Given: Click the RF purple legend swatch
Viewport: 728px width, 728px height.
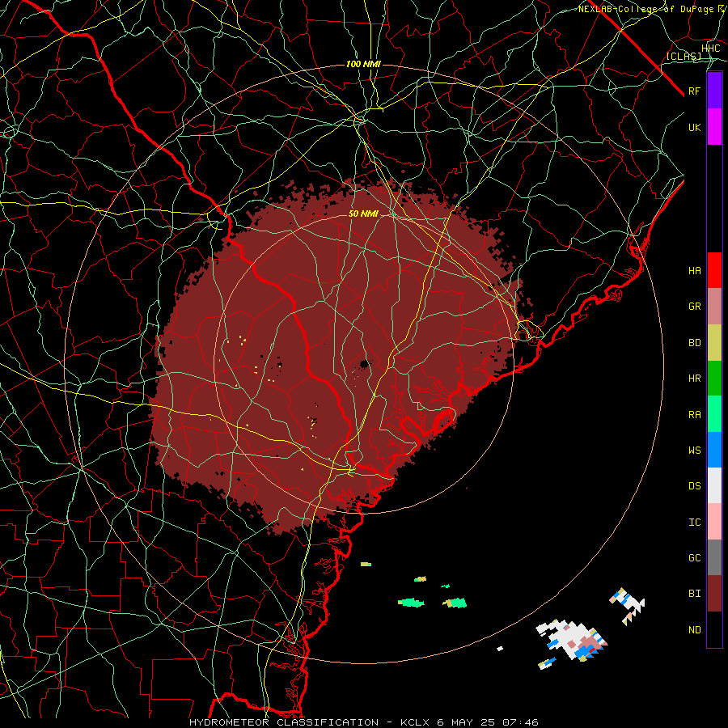Looking at the screenshot, I should pos(714,91).
